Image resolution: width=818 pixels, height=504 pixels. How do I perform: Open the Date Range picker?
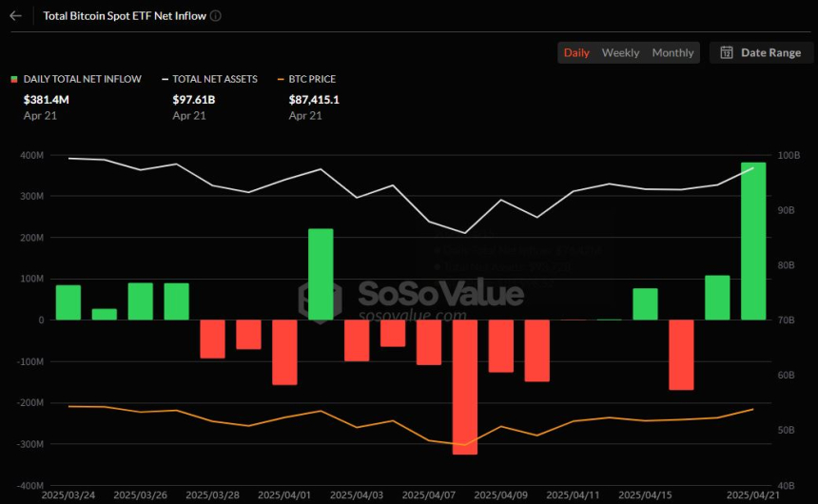[x=761, y=53]
